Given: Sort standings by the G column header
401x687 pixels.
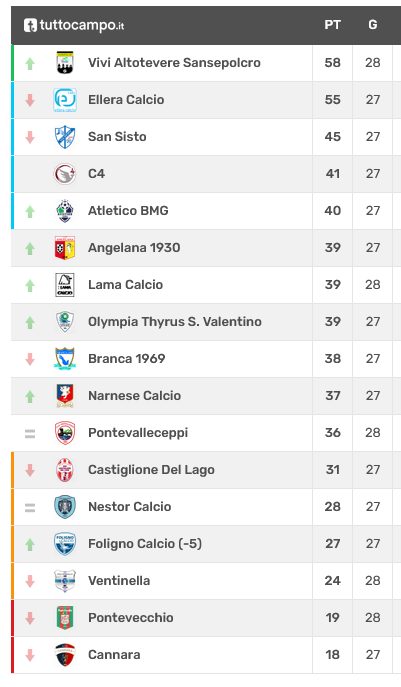Looking at the screenshot, I should pos(373,25).
